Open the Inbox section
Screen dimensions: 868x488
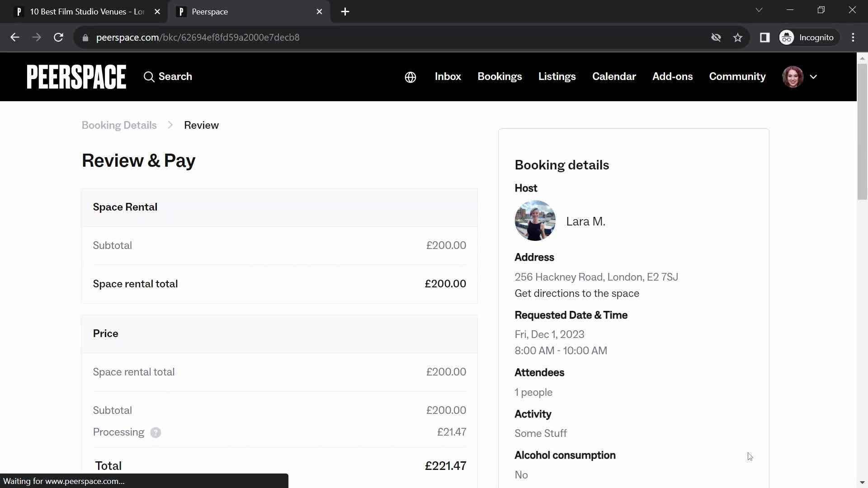point(448,76)
